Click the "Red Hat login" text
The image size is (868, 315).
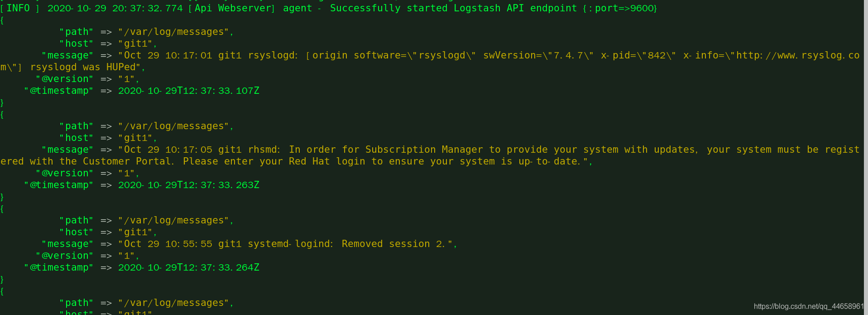coord(327,161)
